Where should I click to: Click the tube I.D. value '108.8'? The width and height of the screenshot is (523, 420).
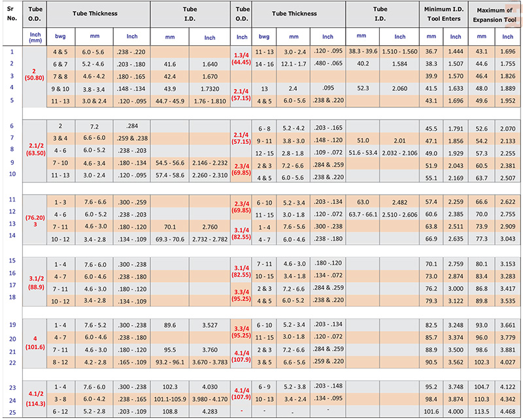(170, 411)
